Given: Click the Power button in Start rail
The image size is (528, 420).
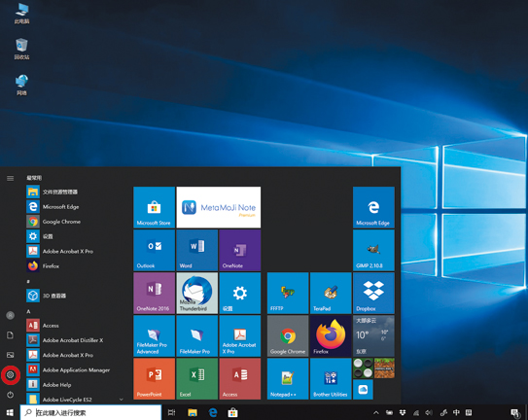Looking at the screenshot, I should 11,395.
